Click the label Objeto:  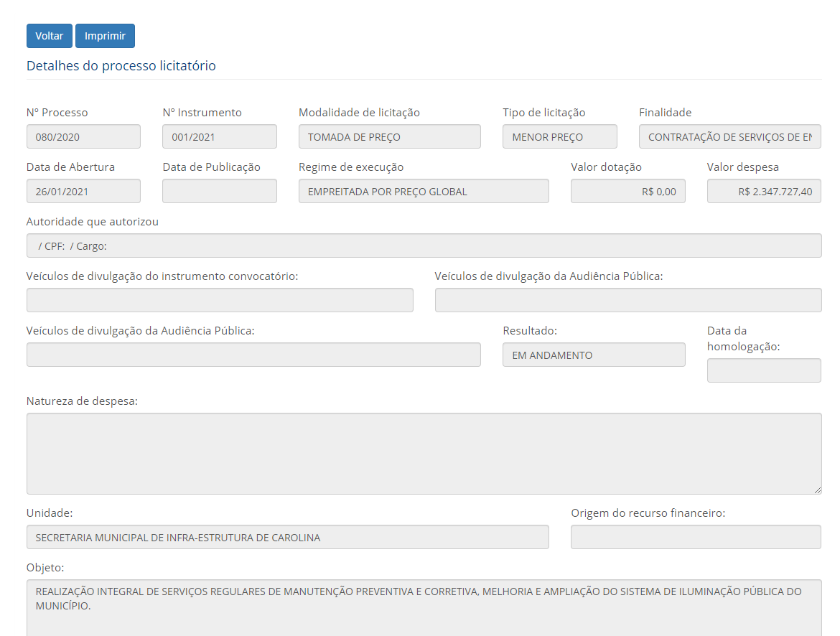[45, 568]
